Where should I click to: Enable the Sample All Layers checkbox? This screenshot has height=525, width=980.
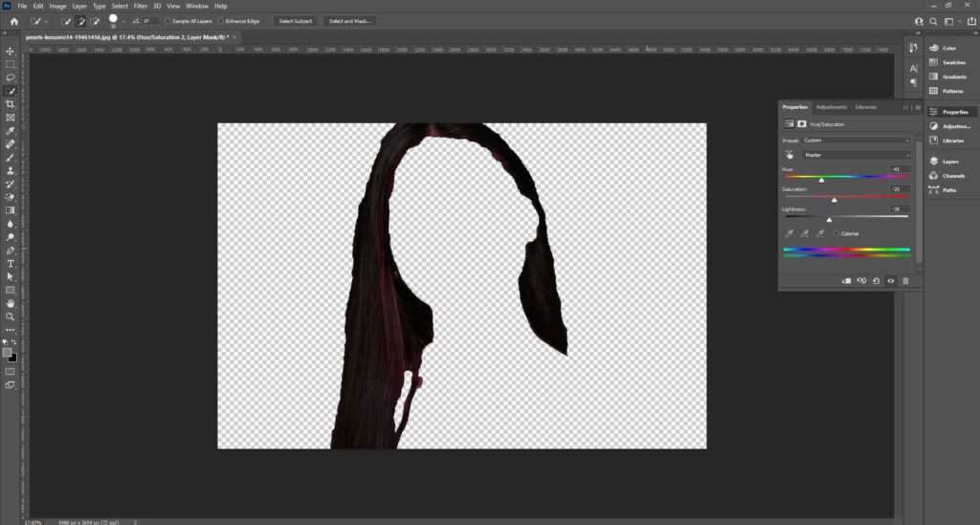[x=167, y=21]
